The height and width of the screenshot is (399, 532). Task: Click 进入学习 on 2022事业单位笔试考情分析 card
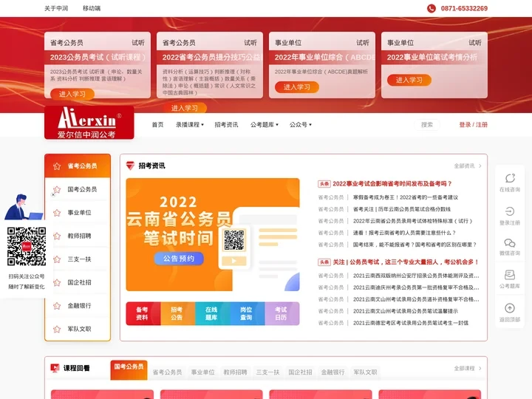coord(409,80)
